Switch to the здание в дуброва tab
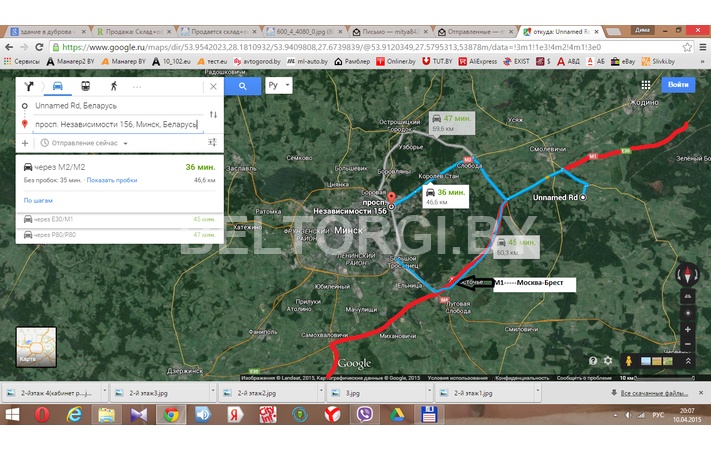 point(48,32)
